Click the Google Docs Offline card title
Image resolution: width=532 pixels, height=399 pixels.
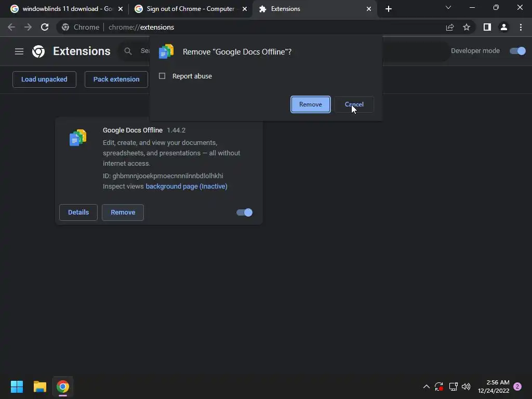132,130
